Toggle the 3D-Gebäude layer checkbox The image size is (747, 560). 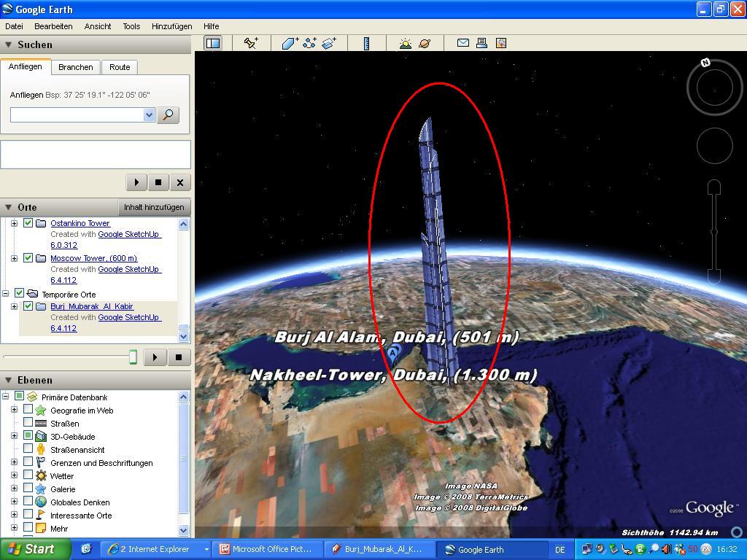pos(28,435)
